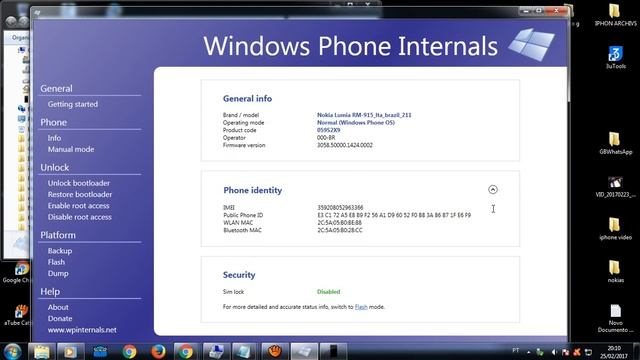
Task: Open the Dump page
Action: 58,273
